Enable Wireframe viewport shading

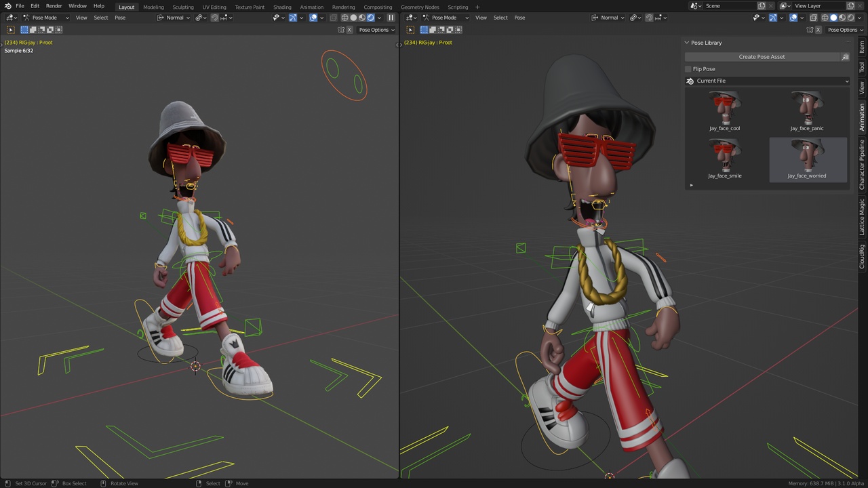click(x=344, y=18)
